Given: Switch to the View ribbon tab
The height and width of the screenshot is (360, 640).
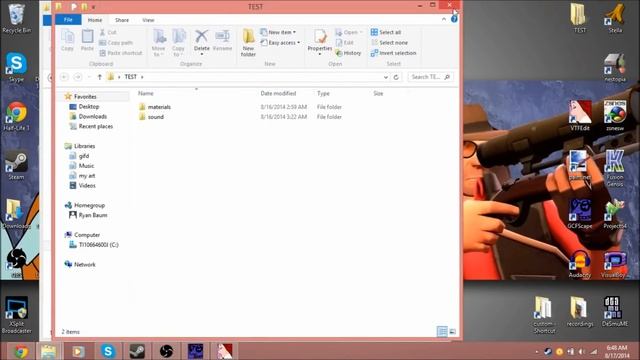Looking at the screenshot, I should pos(148,20).
